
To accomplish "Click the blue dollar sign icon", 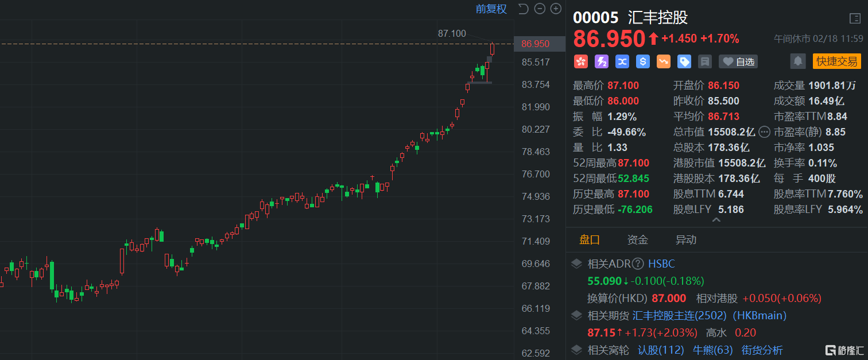I will coord(642,61).
